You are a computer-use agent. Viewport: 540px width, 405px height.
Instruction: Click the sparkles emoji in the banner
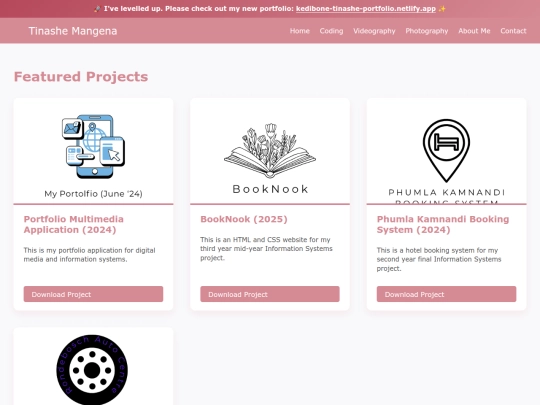[x=442, y=9]
